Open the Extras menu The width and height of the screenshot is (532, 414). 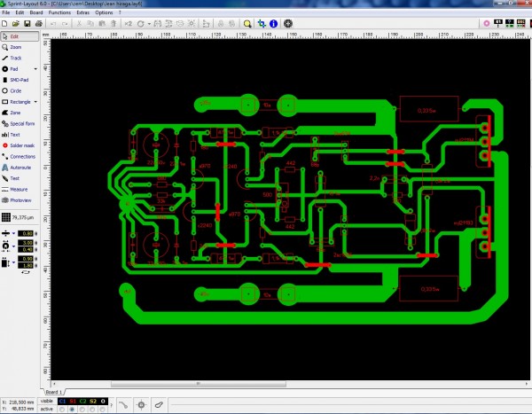(82, 13)
